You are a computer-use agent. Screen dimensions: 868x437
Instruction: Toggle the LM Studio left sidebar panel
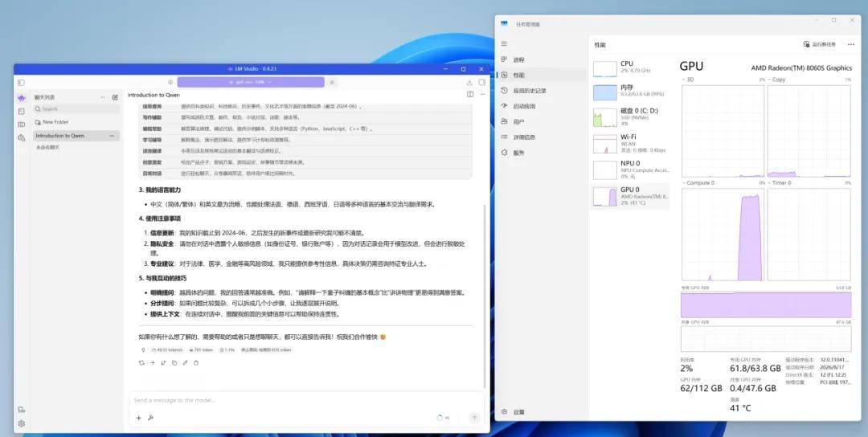[x=21, y=83]
